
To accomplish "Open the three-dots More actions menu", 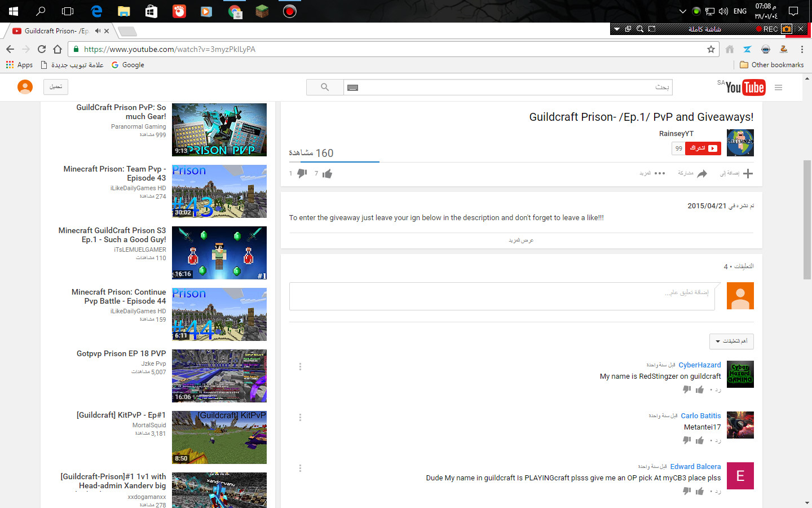I will 652,173.
